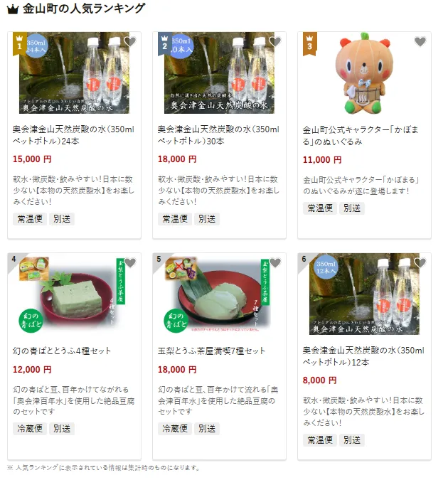Screen dimensions: 448x480
Task: Click the gold rank 1 crown badge
Action: coord(20,44)
